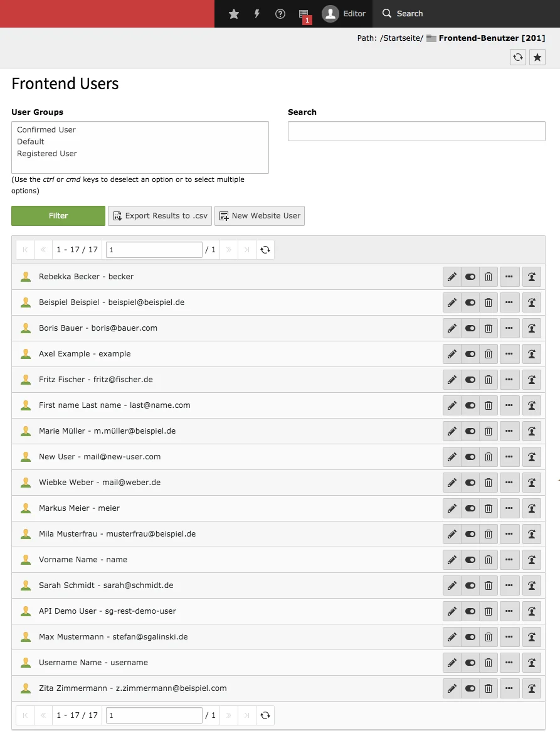Screen dimensions: 560x743
Task: Open more options for Fritz Fischer
Action: coord(508,380)
